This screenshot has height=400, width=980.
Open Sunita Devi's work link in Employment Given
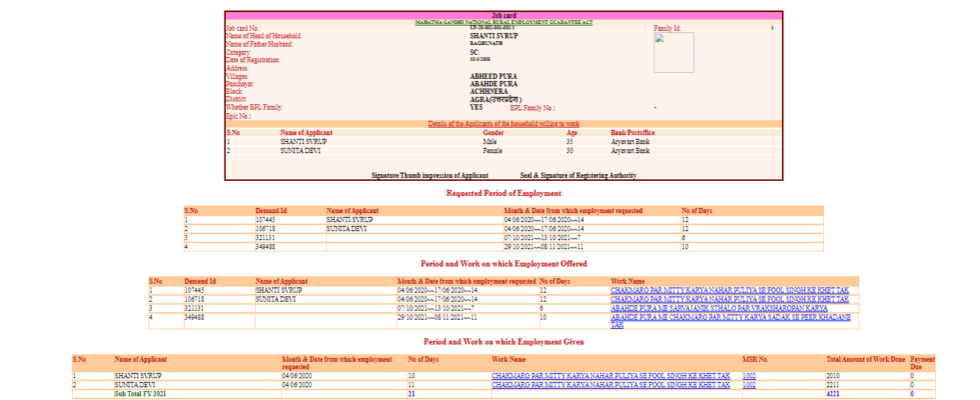pyautogui.click(x=609, y=385)
